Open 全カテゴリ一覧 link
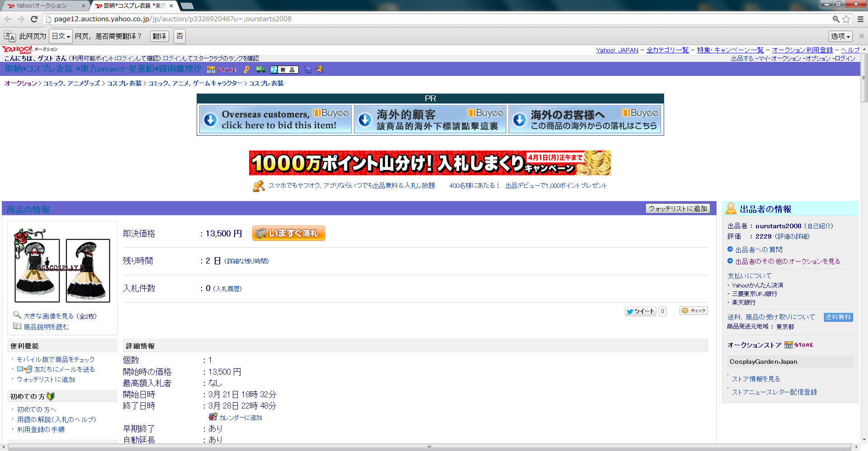Viewport: 868px width, 451px height. (x=667, y=50)
